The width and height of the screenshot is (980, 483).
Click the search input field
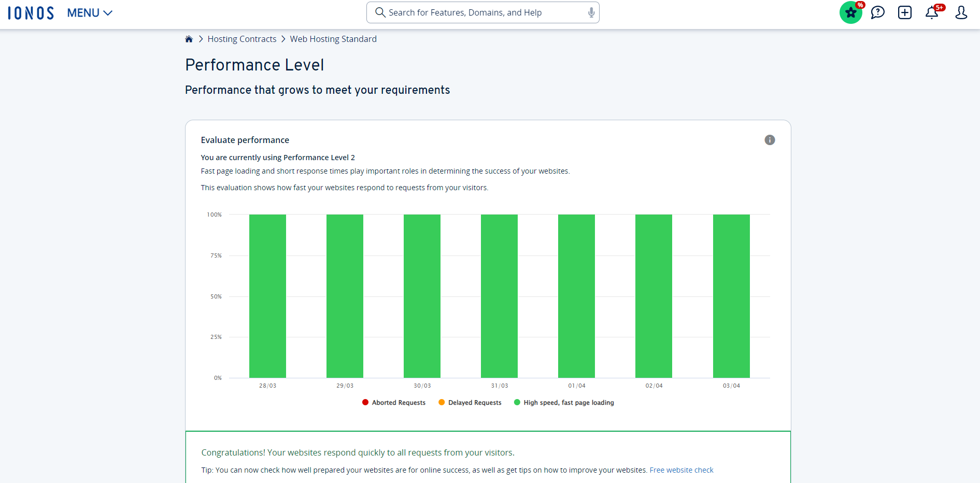(x=482, y=12)
